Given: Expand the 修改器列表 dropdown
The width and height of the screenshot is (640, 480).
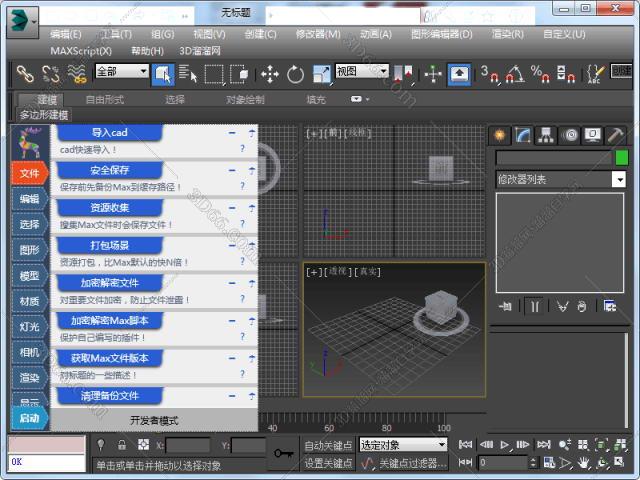Looking at the screenshot, I should point(619,179).
